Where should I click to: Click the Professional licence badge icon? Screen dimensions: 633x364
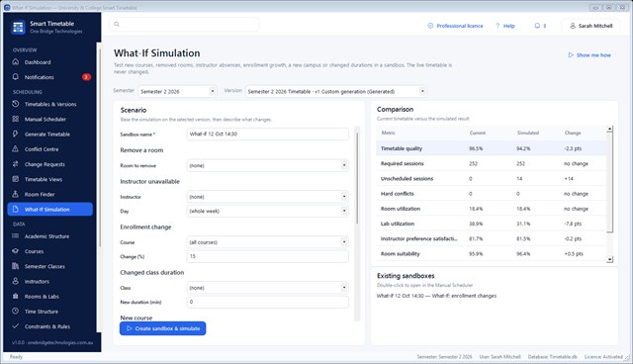pyautogui.click(x=430, y=26)
